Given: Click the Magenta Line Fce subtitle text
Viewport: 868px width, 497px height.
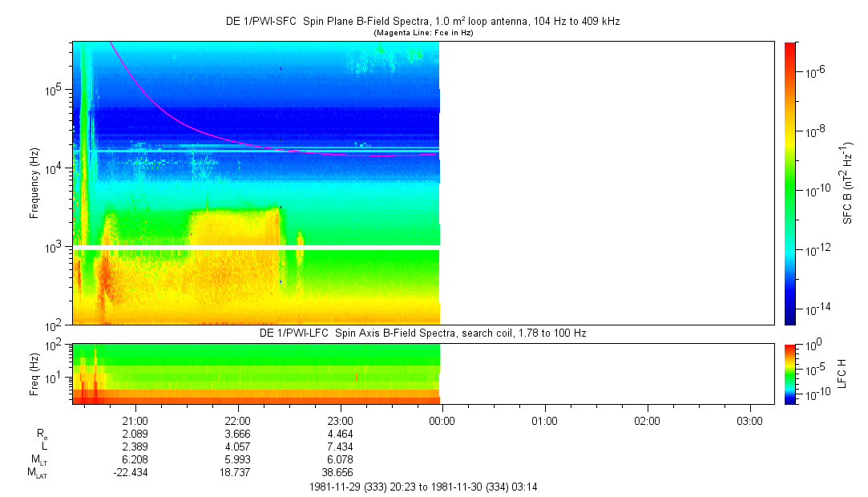Looking at the screenshot, I should 422,33.
